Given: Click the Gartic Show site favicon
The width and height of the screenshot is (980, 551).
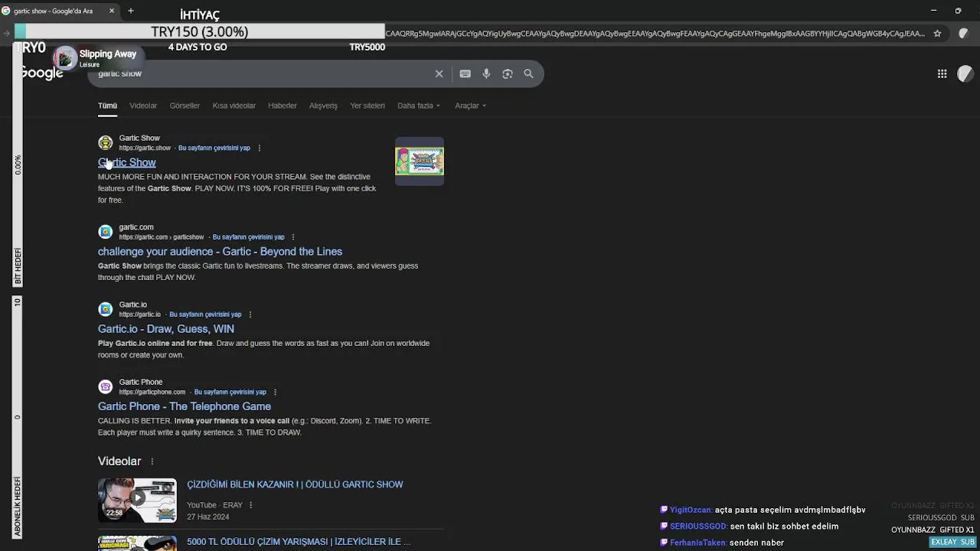Looking at the screenshot, I should [x=106, y=143].
